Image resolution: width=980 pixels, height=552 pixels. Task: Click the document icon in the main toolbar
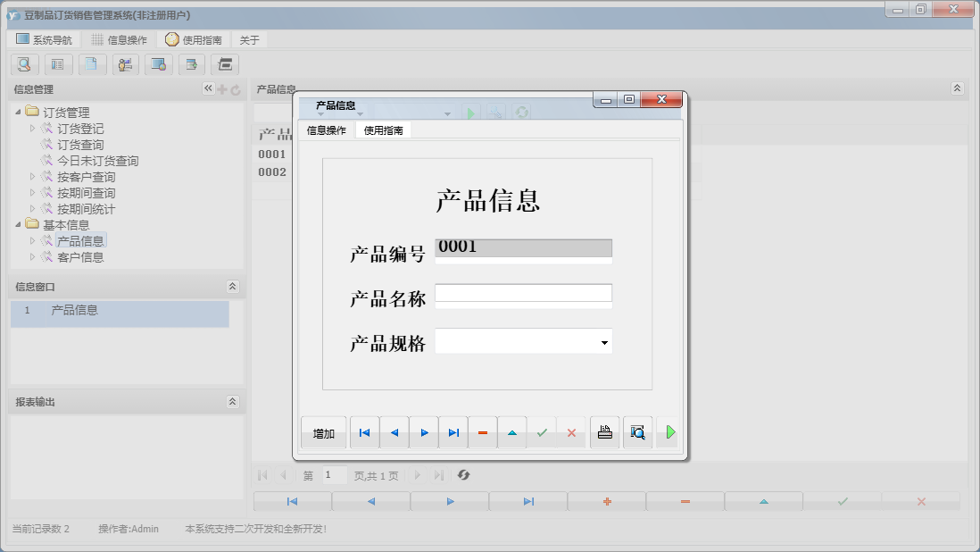coord(92,64)
